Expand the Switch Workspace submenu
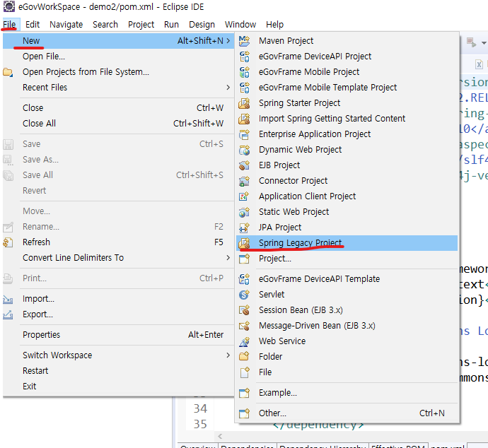The width and height of the screenshot is (488, 448). (x=228, y=355)
